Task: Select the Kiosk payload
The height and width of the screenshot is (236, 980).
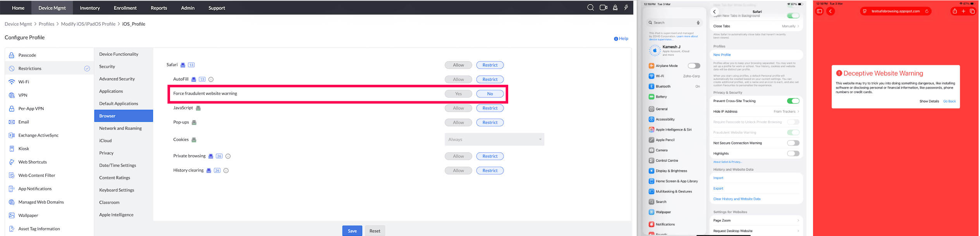Action: pyautogui.click(x=49, y=149)
